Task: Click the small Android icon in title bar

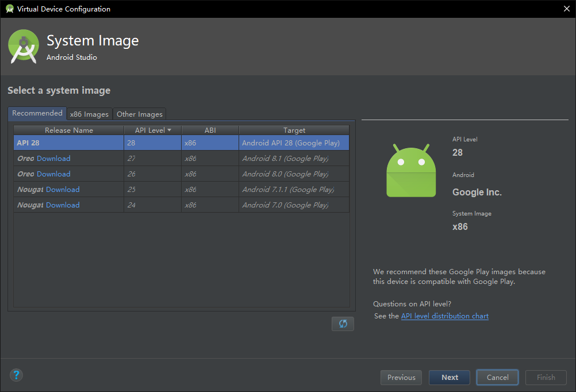Action: tap(10, 9)
